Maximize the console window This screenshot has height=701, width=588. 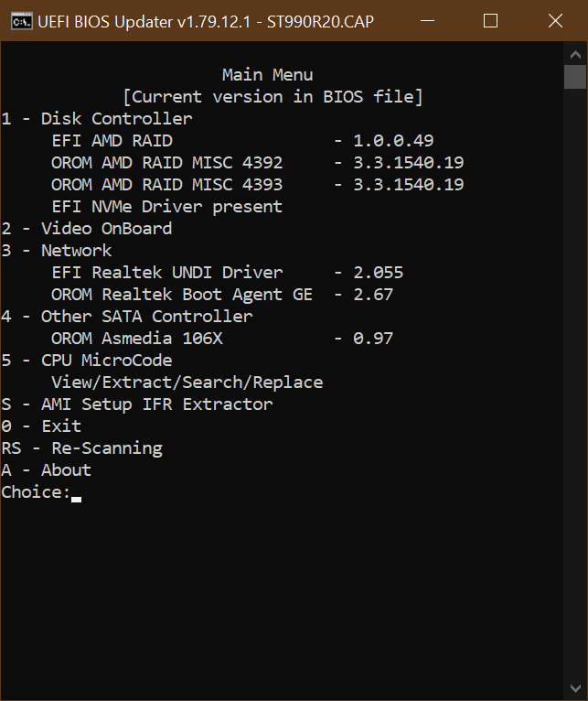tap(491, 20)
